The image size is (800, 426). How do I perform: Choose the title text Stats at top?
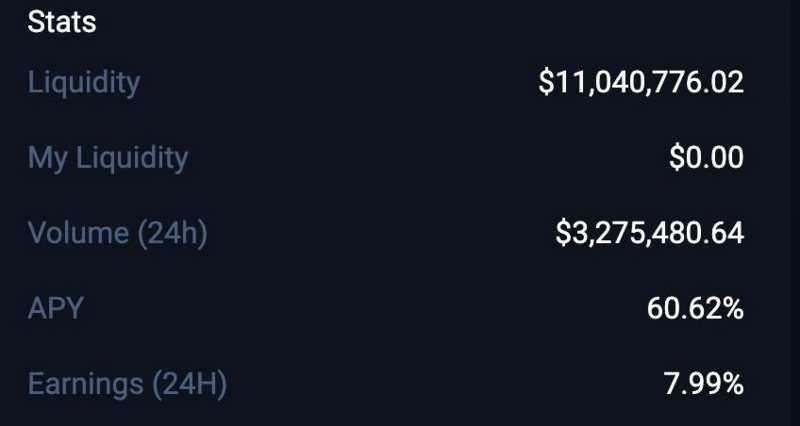pos(62,22)
